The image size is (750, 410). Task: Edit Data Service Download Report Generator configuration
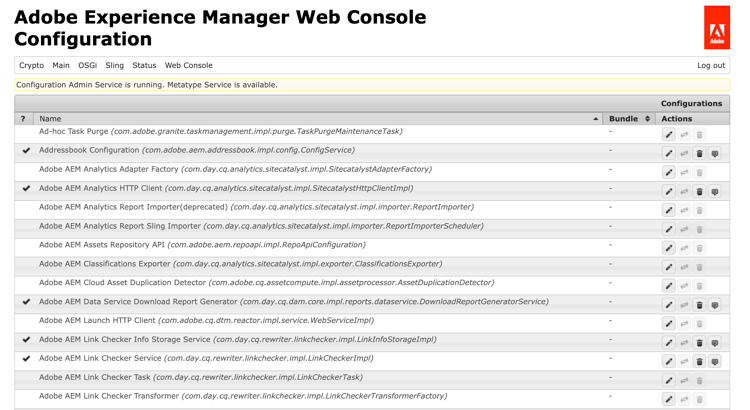pyautogui.click(x=669, y=305)
